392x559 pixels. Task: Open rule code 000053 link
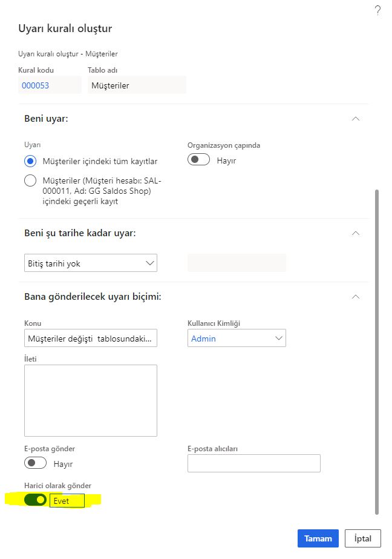click(35, 85)
